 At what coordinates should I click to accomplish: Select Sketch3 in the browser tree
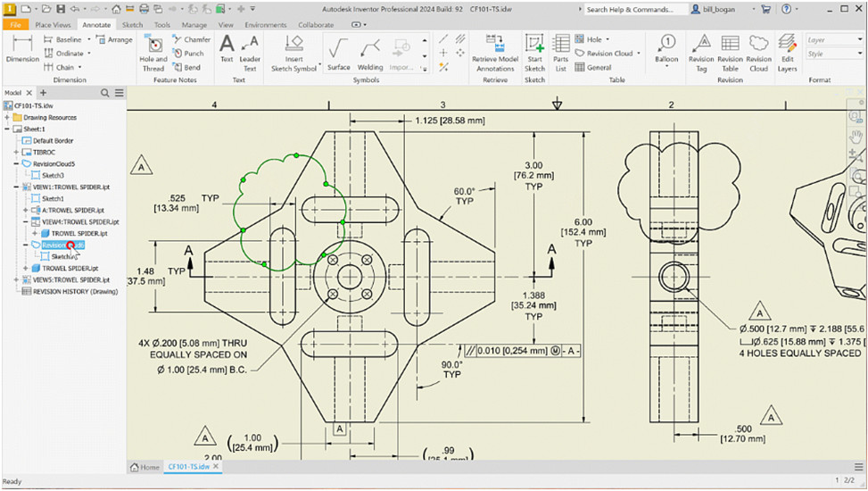[53, 176]
